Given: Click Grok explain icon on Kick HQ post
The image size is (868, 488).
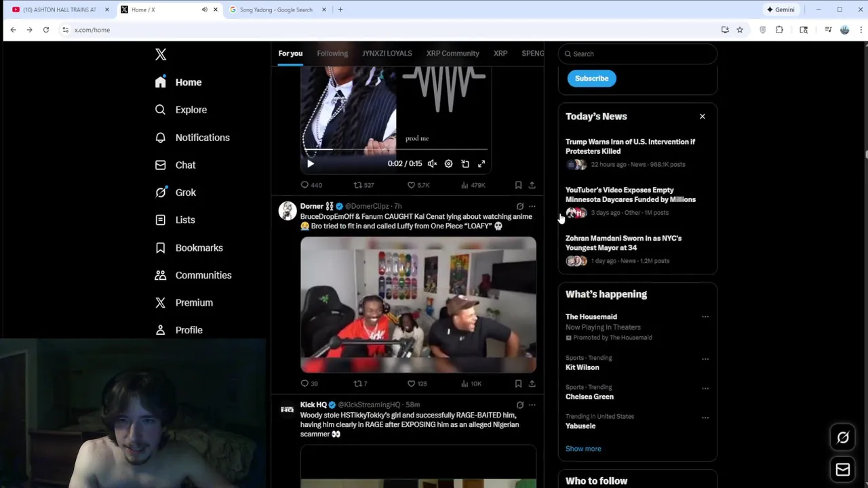Looking at the screenshot, I should point(520,405).
